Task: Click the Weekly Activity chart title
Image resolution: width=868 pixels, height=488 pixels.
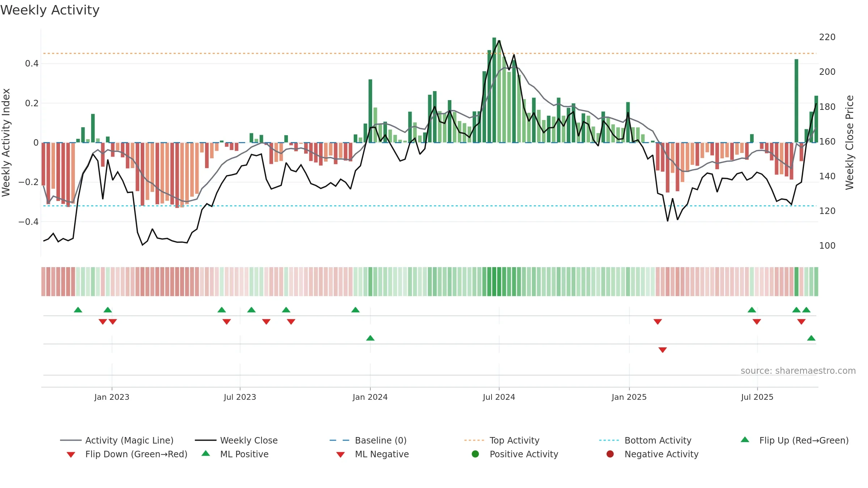Action: pyautogui.click(x=50, y=10)
